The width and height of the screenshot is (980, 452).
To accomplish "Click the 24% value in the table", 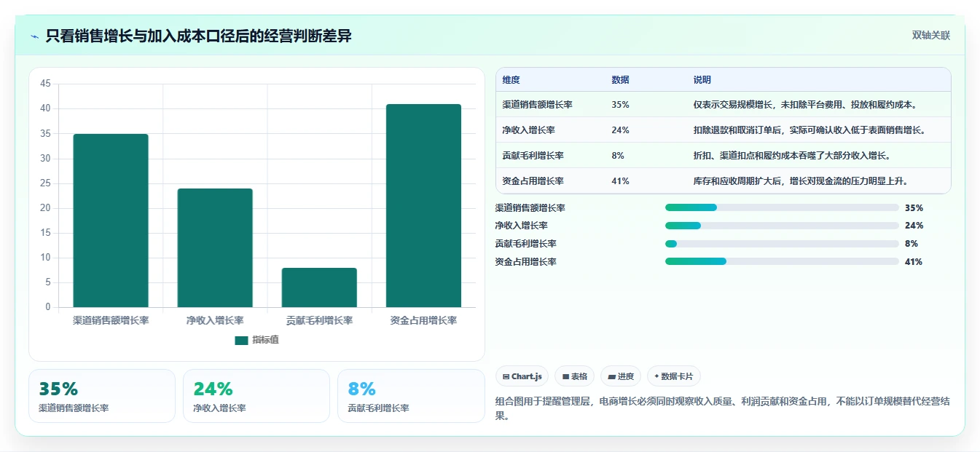I will tap(621, 130).
